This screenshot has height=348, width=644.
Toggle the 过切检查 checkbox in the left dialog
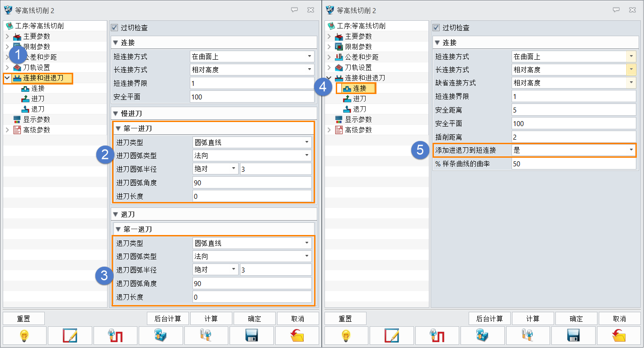[x=114, y=28]
